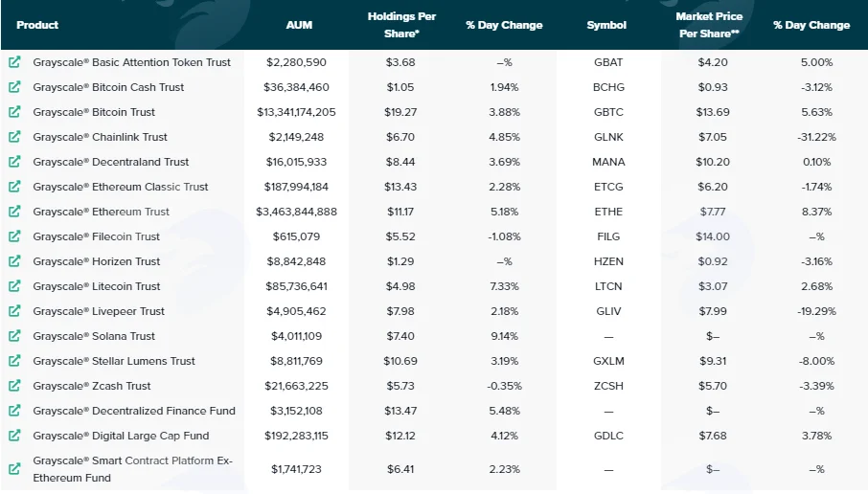Viewport: 868px width, 494px height.
Task: Click the Symbol column header
Action: coord(606,25)
